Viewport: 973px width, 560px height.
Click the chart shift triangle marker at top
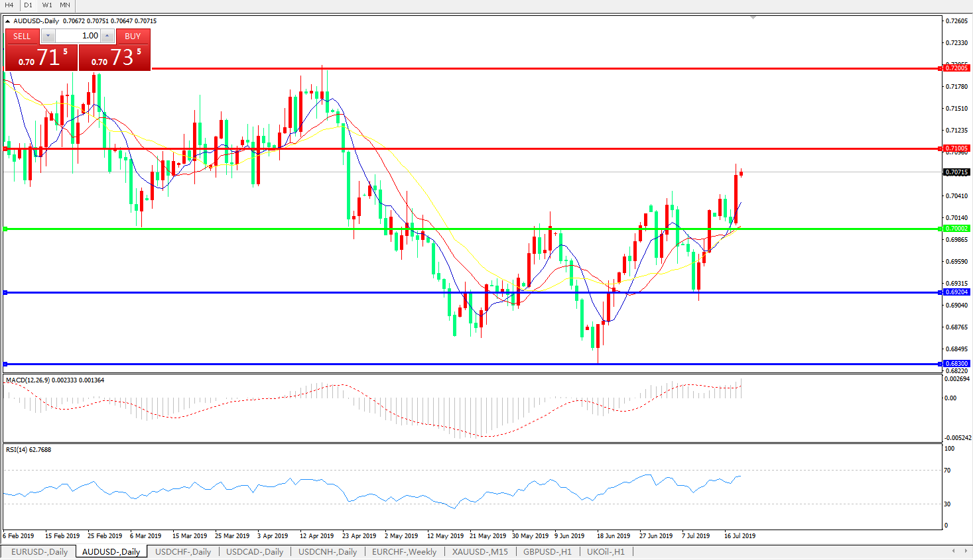(x=753, y=17)
